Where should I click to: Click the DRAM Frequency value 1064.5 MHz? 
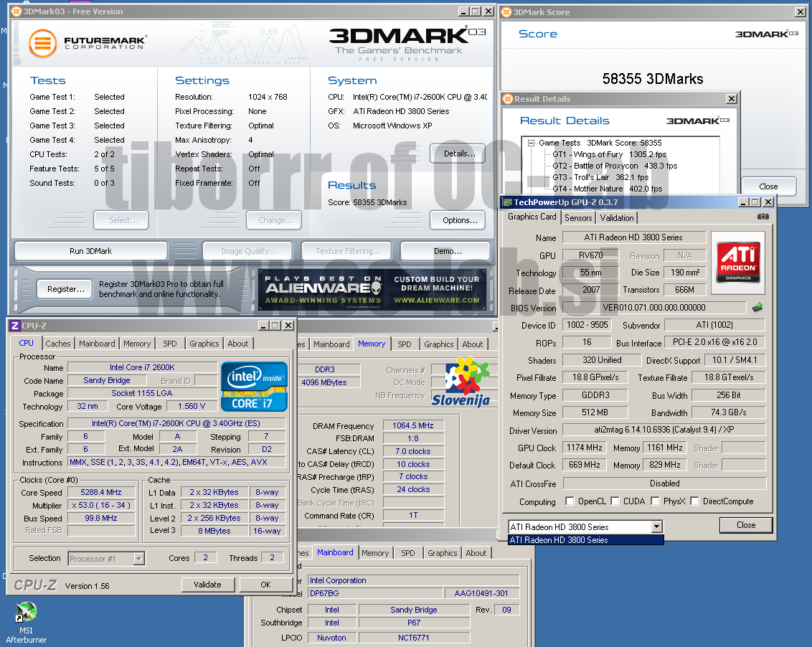pos(412,425)
